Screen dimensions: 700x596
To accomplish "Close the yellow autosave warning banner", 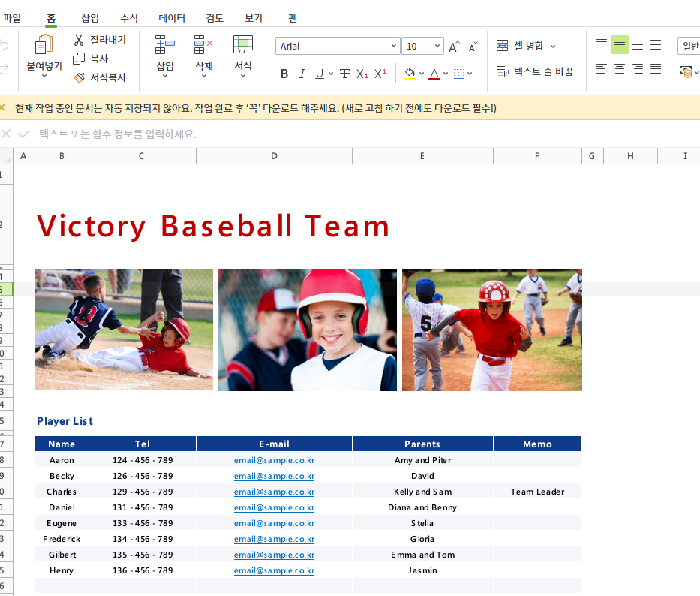I will (3, 107).
